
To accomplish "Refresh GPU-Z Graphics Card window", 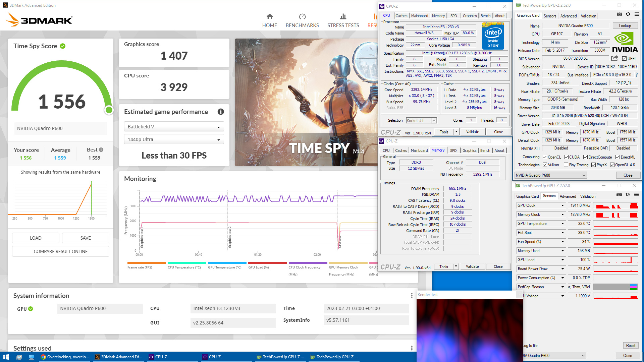I will click(628, 14).
